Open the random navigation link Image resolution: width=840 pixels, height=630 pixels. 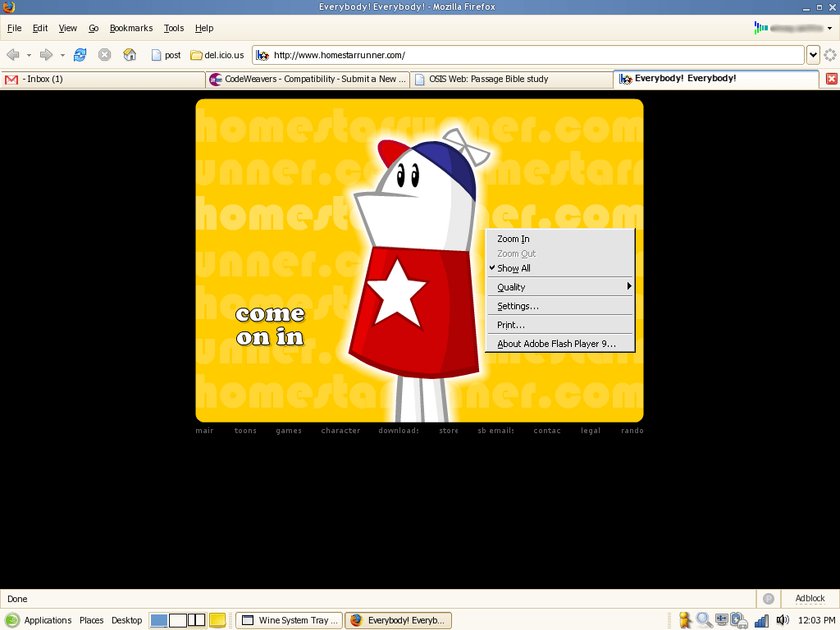tap(632, 430)
